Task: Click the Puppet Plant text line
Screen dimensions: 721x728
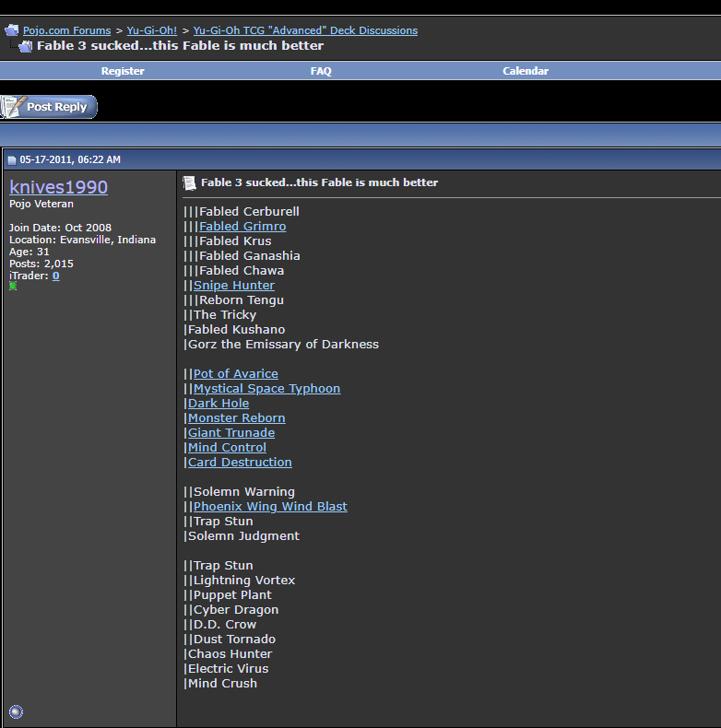Action: [x=228, y=594]
